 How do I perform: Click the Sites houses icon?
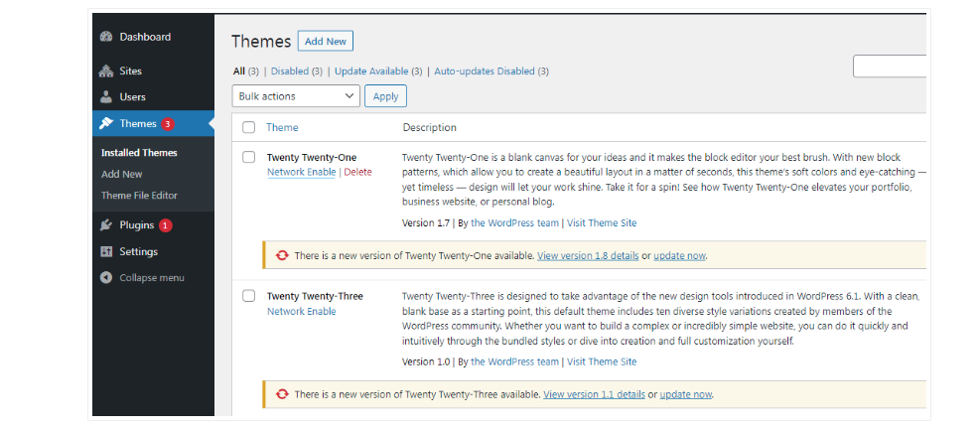point(105,72)
